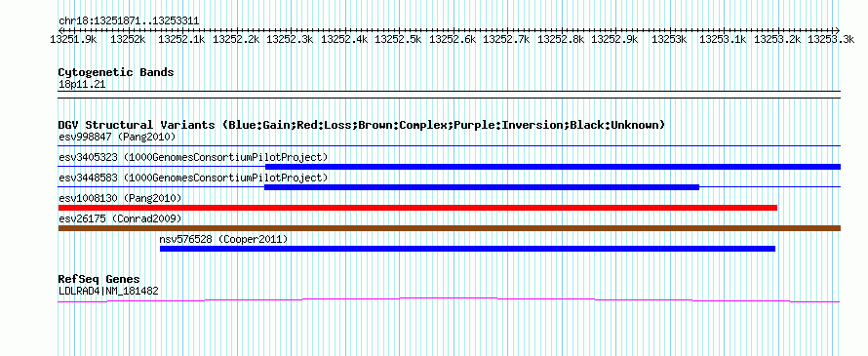This screenshot has height=356, width=868.
Task: Click the chr18:13251871..13253311 coordinate label
Action: pyautogui.click(x=129, y=21)
